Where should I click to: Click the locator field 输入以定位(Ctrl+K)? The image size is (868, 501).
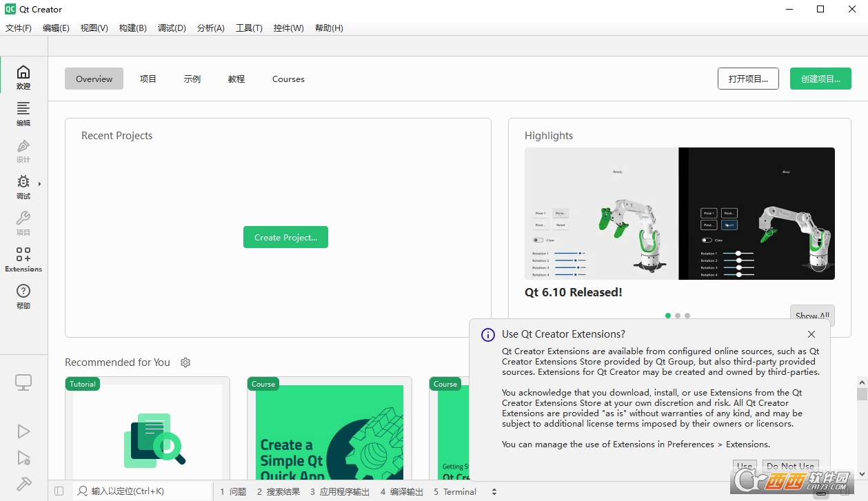point(142,491)
